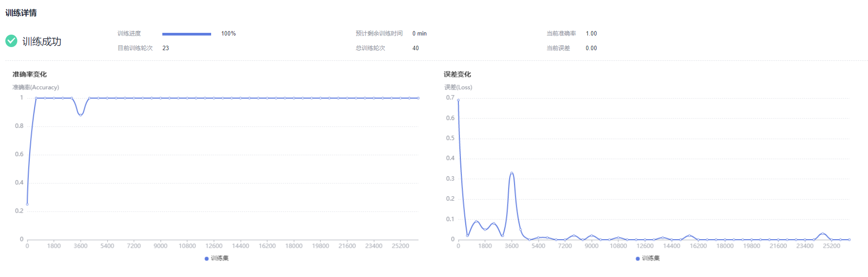This screenshot has height=277, width=868.
Task: Click the 准确率(Accuracy) y-axis label
Action: [x=35, y=87]
